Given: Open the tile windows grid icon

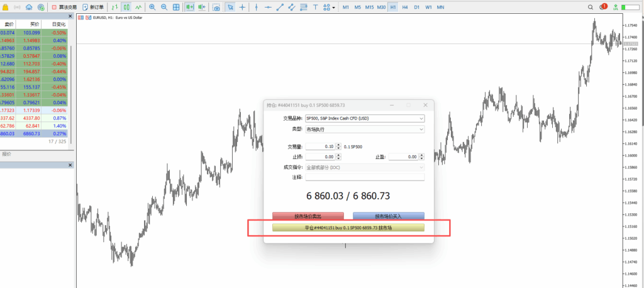Looking at the screenshot, I should [x=176, y=7].
